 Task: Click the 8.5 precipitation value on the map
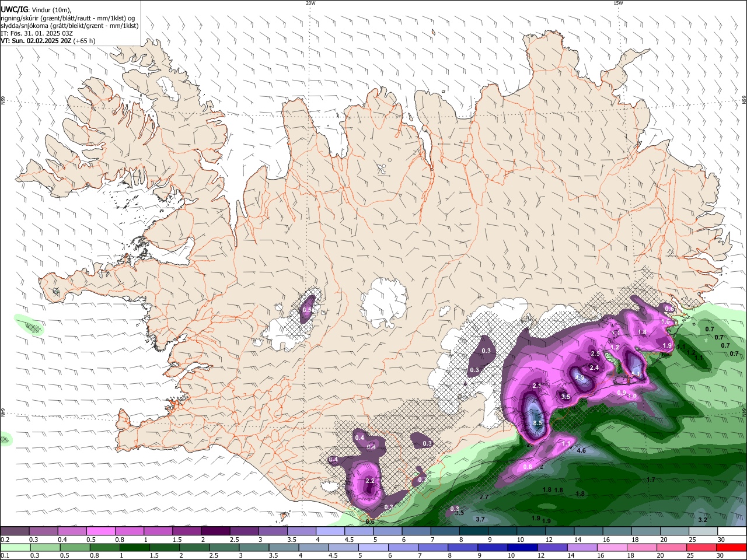[x=538, y=423]
